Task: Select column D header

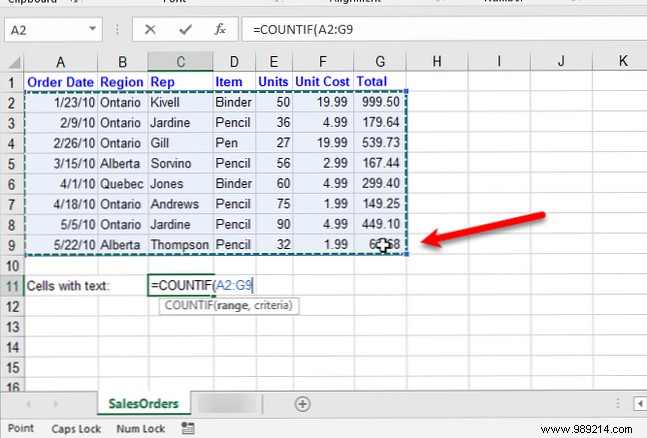Action: click(234, 62)
